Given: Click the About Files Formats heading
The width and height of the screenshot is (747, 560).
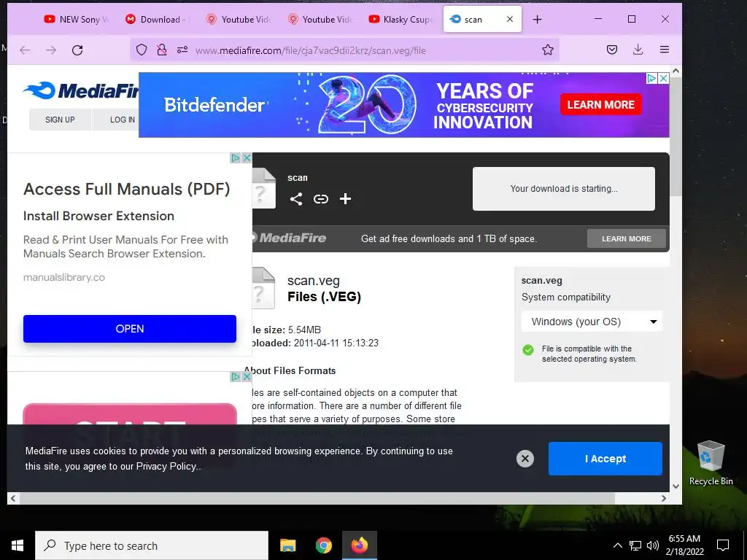Looking at the screenshot, I should tap(290, 370).
